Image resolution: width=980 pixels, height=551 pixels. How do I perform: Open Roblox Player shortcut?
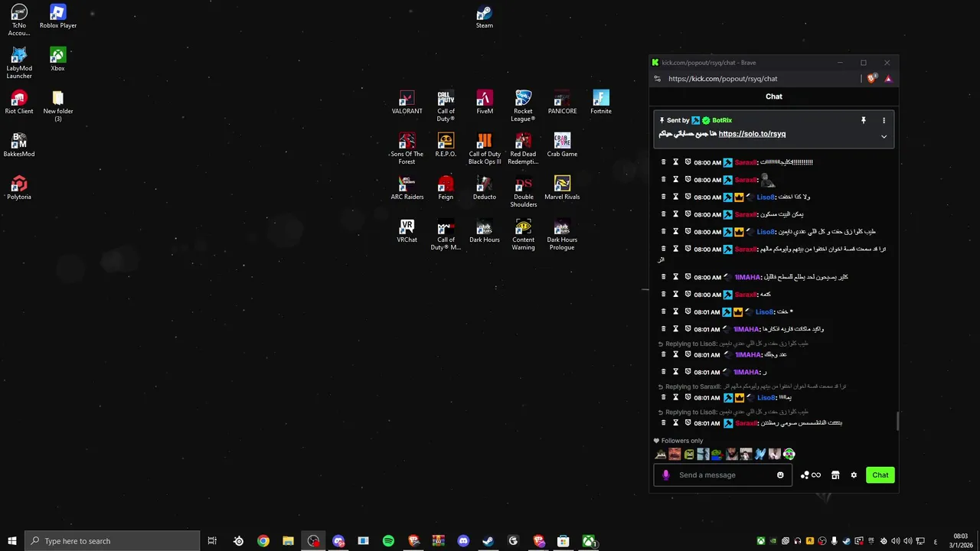[58, 17]
